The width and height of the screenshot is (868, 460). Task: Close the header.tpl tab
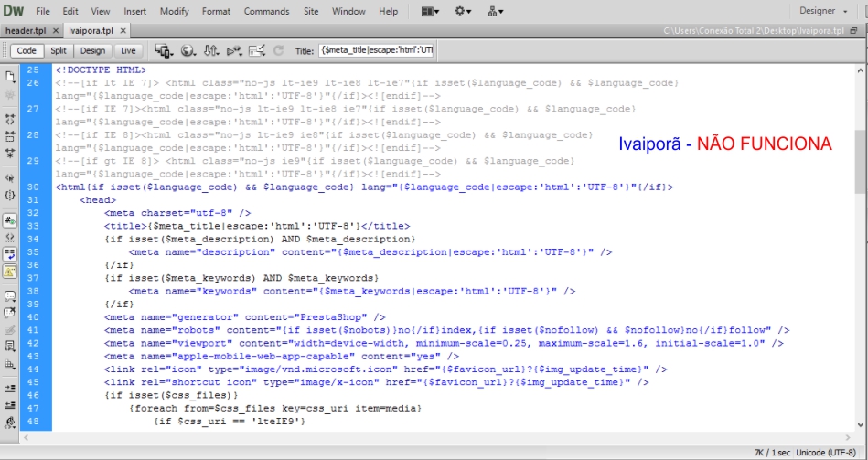coord(56,31)
